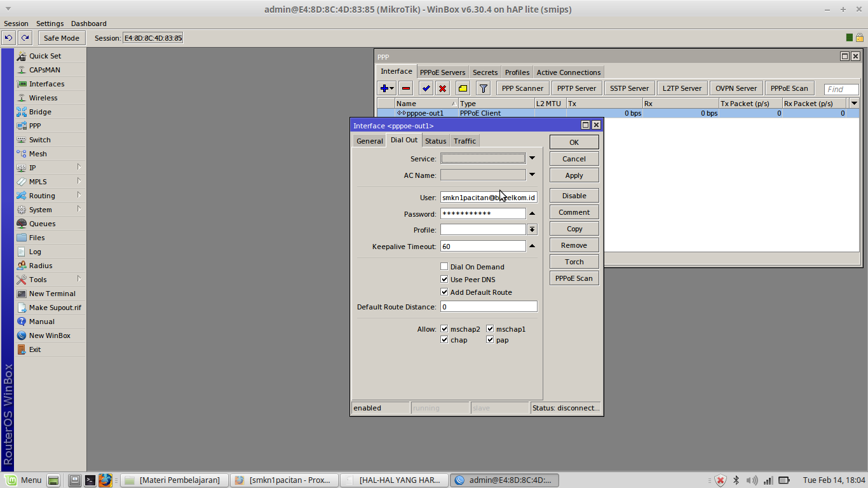This screenshot has width=868, height=488.
Task: Select the pppoe-out1 row in the PPP list
Action: [618, 113]
